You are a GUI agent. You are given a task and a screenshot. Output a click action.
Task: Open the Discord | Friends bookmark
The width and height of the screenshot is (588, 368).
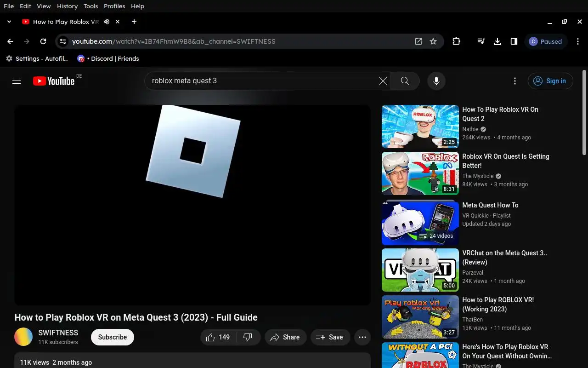pyautogui.click(x=108, y=58)
